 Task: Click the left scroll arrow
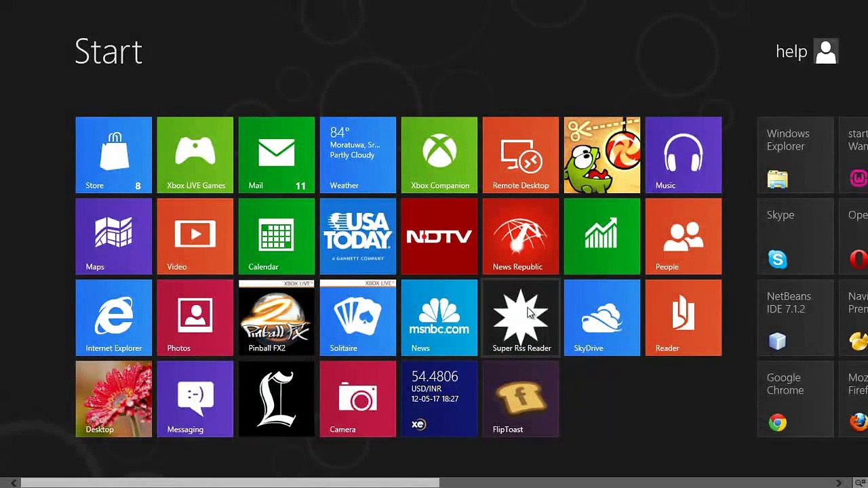point(14,483)
